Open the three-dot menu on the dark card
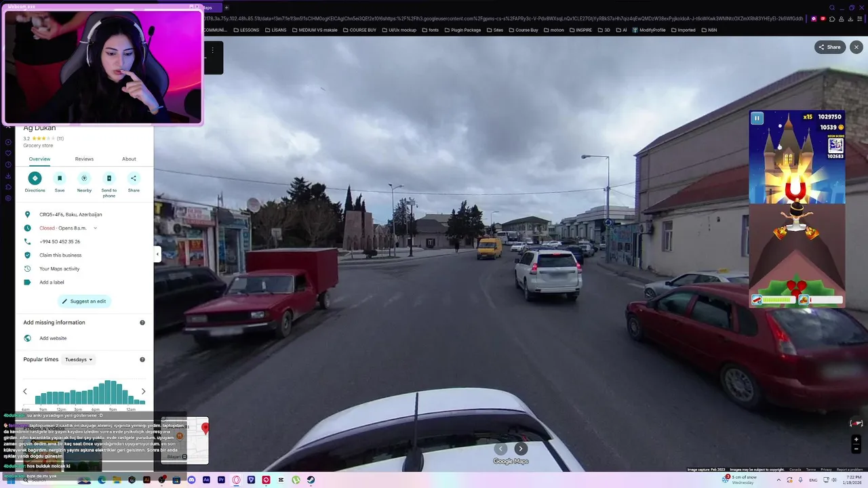The image size is (868, 488). [212, 50]
